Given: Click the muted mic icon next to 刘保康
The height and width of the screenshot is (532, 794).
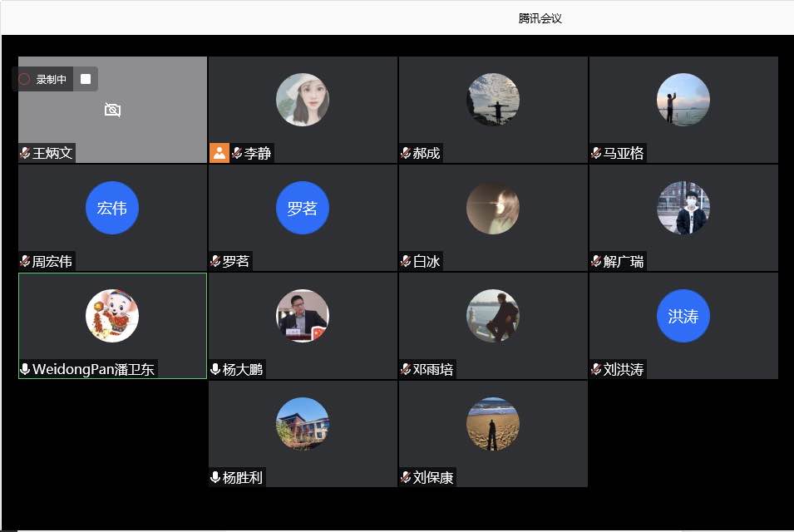Looking at the screenshot, I should tap(406, 477).
